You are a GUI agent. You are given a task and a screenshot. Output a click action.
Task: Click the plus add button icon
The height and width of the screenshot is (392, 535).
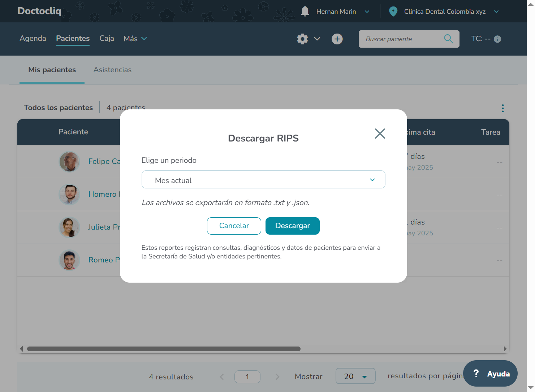point(337,39)
